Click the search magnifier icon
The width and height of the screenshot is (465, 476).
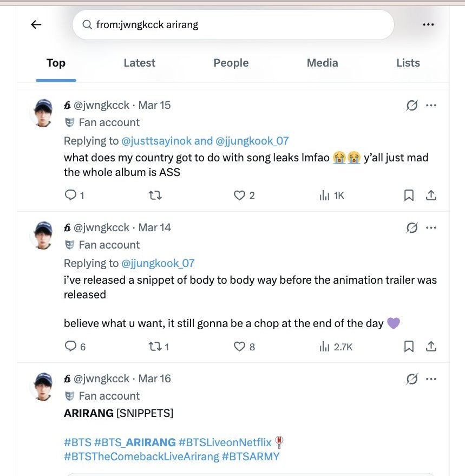coord(87,24)
